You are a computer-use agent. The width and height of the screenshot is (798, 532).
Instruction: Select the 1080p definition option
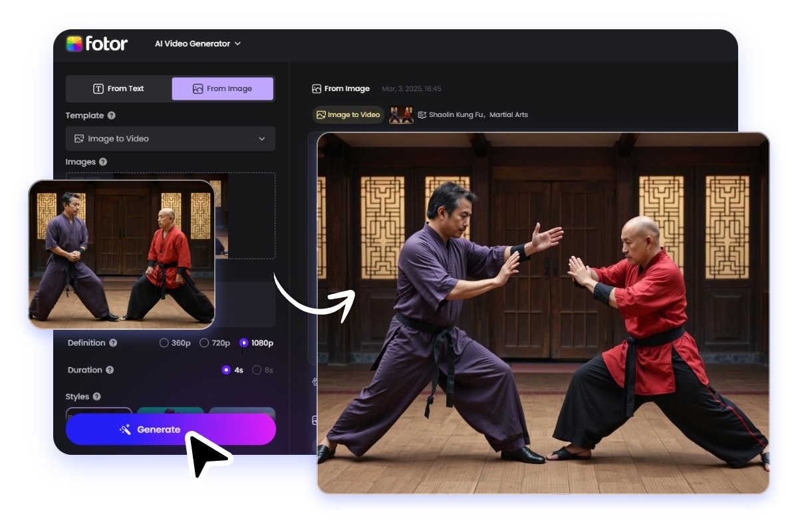243,342
